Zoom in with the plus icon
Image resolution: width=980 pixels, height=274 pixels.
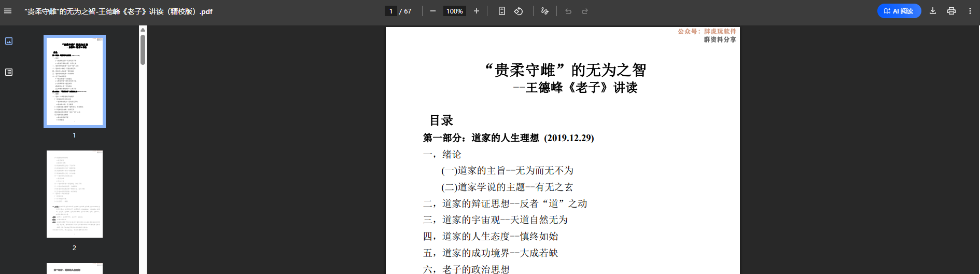tap(477, 11)
